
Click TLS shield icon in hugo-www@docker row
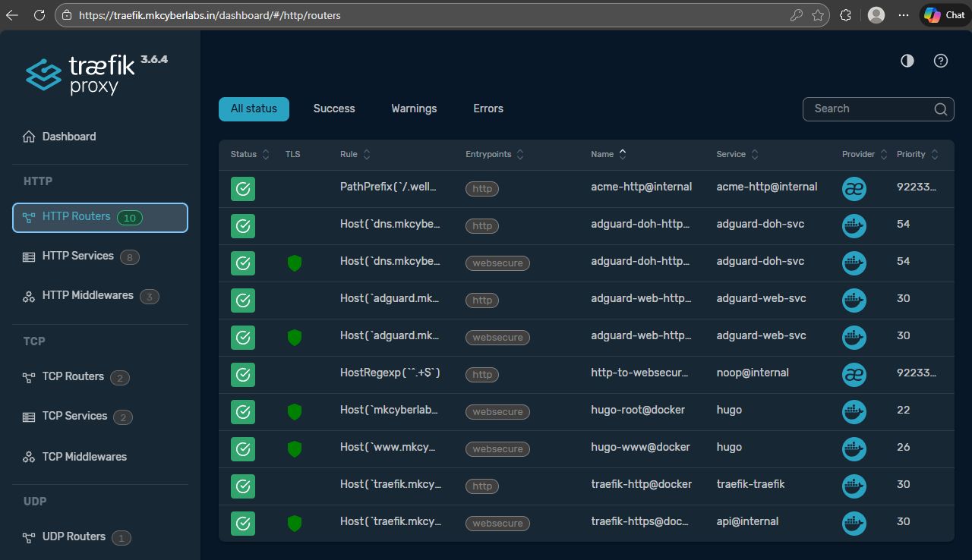295,449
